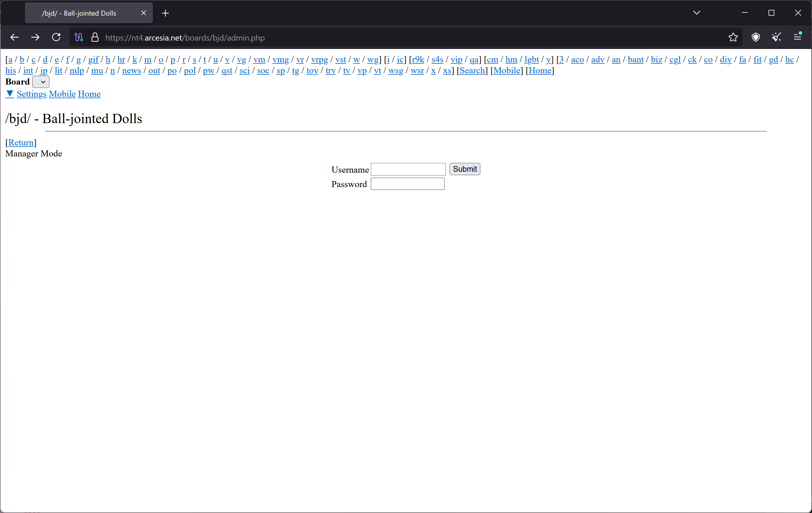Click the Submit button

click(x=464, y=169)
